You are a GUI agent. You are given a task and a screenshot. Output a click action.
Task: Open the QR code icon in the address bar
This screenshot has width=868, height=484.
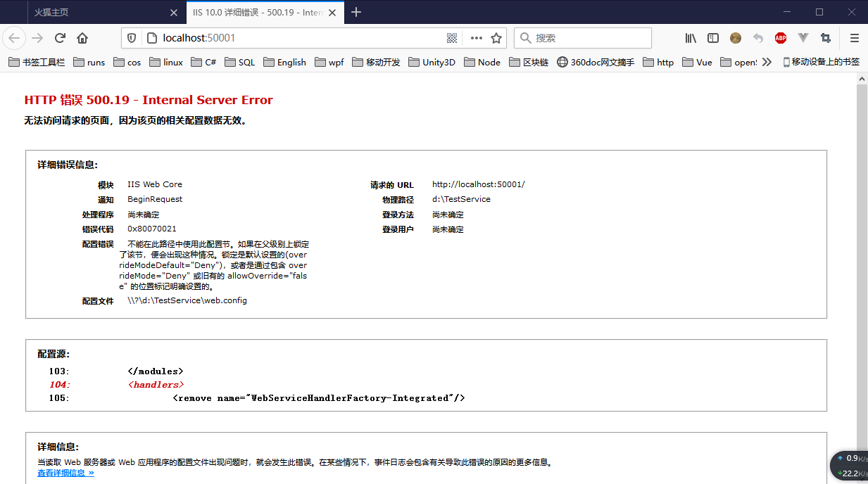tap(452, 38)
